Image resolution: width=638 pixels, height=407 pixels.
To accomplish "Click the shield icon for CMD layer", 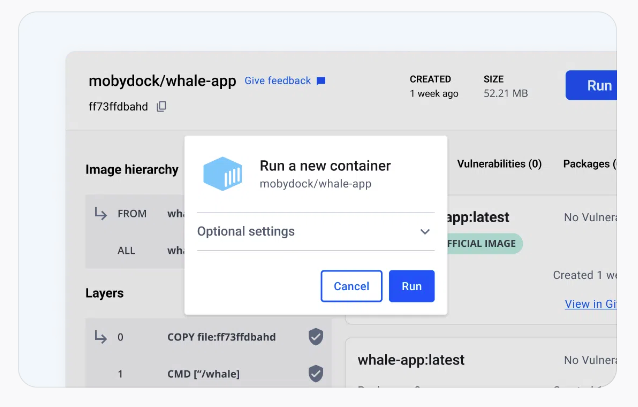I will pos(316,374).
